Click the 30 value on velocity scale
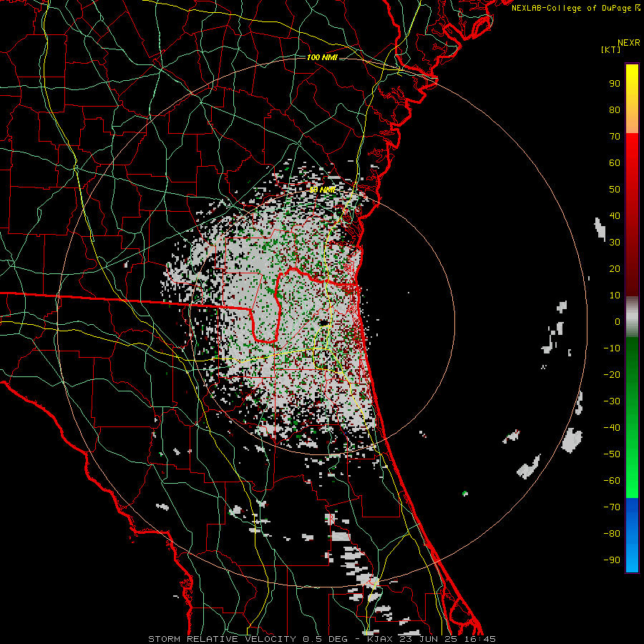 (615, 243)
